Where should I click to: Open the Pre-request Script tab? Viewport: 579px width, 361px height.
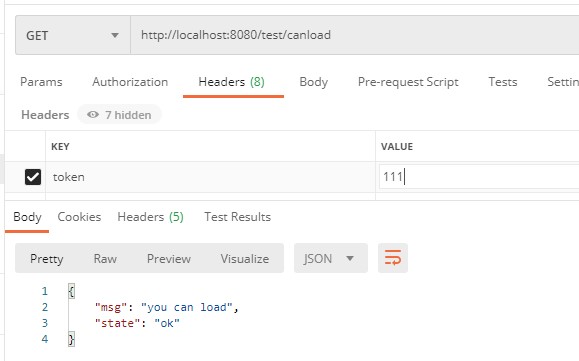click(408, 82)
